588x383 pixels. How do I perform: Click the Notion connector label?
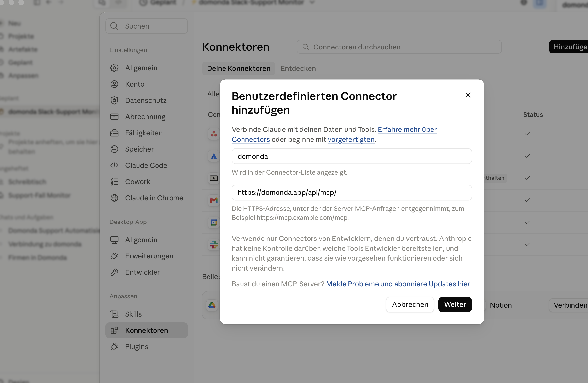(501, 305)
